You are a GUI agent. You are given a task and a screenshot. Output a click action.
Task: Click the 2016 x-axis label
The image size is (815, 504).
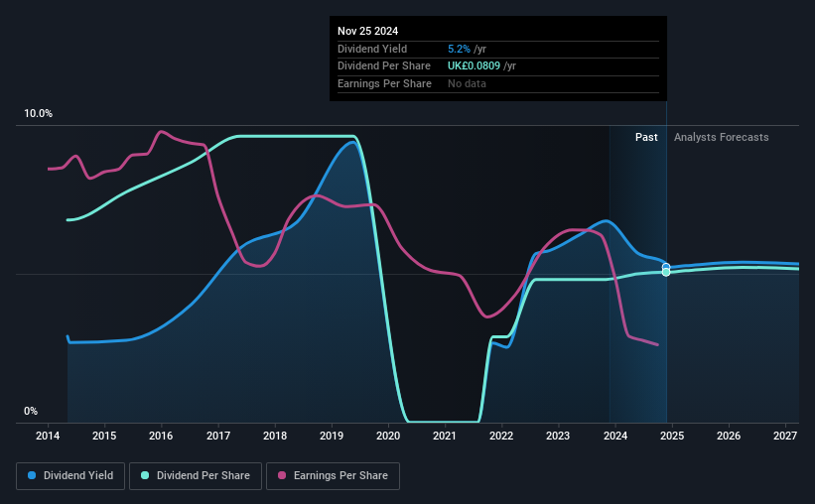click(x=161, y=436)
